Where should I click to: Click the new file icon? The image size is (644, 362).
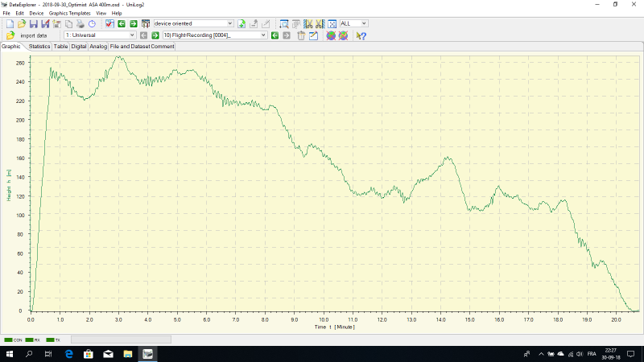pyautogui.click(x=10, y=24)
